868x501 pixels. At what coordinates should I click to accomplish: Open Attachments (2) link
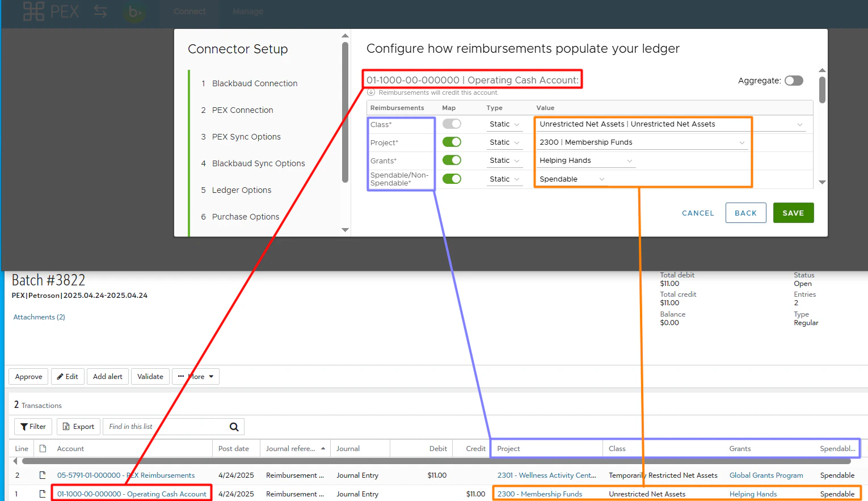[39, 317]
